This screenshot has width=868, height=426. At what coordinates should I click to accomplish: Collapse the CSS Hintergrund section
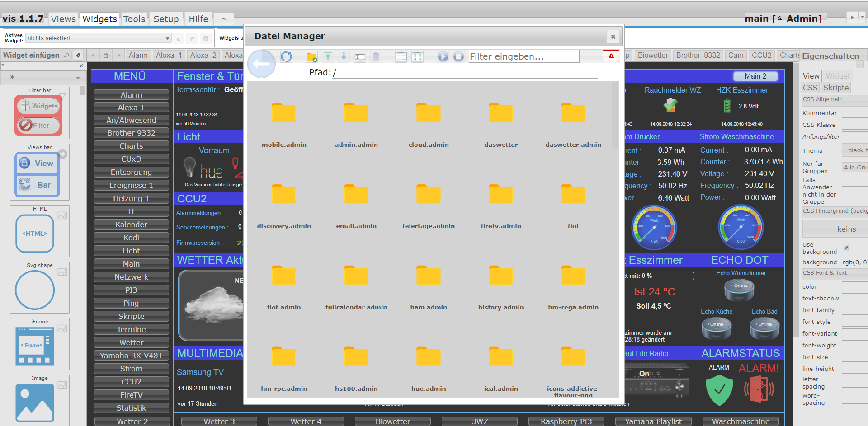tap(835, 211)
